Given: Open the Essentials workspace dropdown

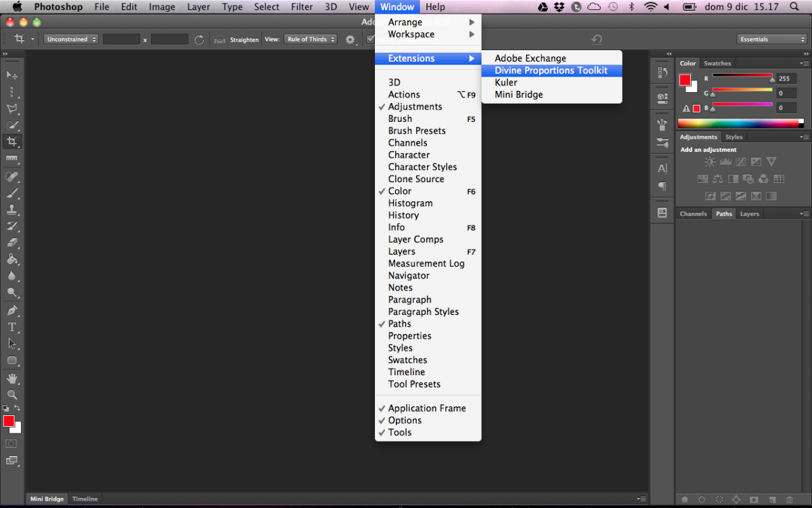Looking at the screenshot, I should (x=771, y=39).
